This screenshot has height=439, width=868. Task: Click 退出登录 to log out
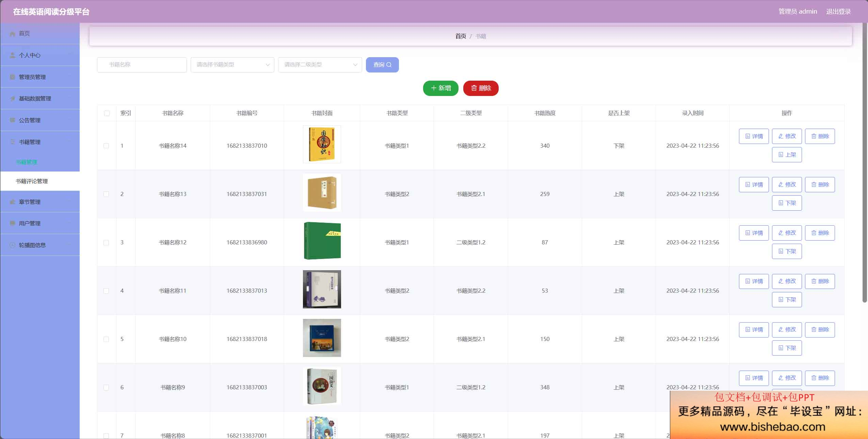pos(838,12)
